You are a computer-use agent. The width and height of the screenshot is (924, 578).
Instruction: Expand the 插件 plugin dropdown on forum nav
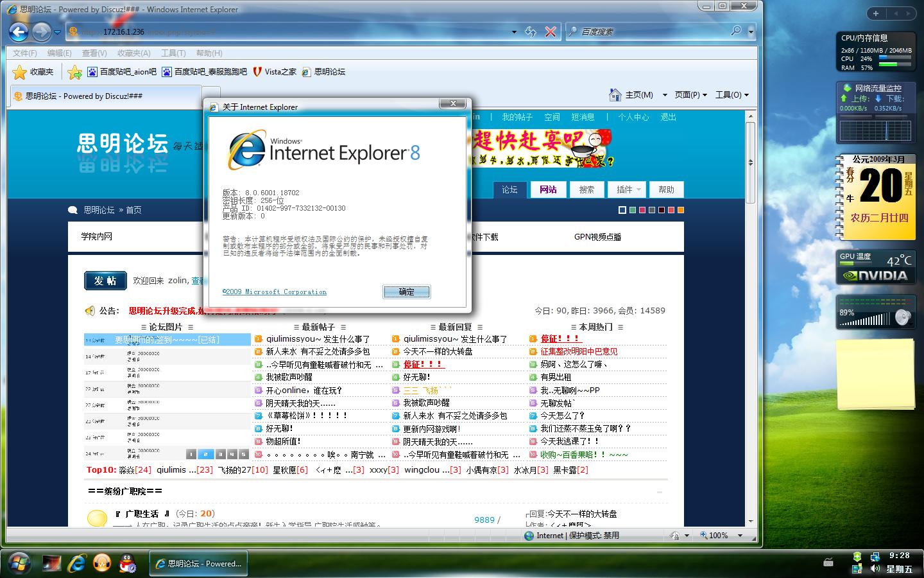[x=628, y=189]
